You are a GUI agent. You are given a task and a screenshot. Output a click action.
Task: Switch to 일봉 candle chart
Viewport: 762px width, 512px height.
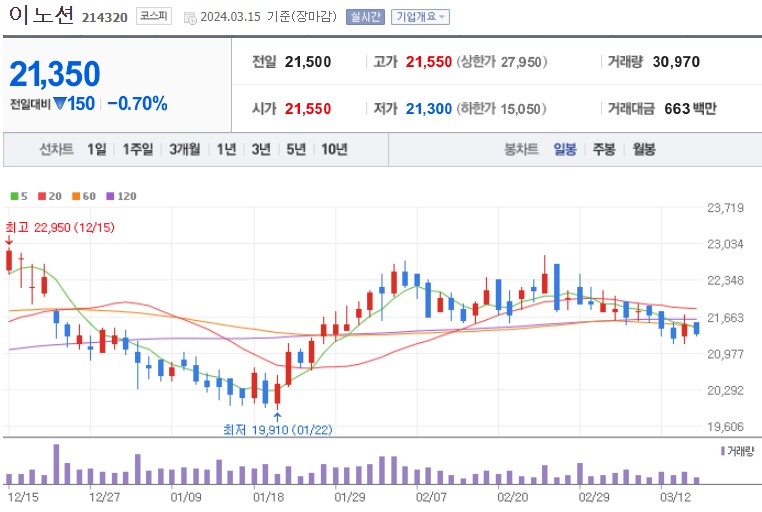(x=565, y=149)
